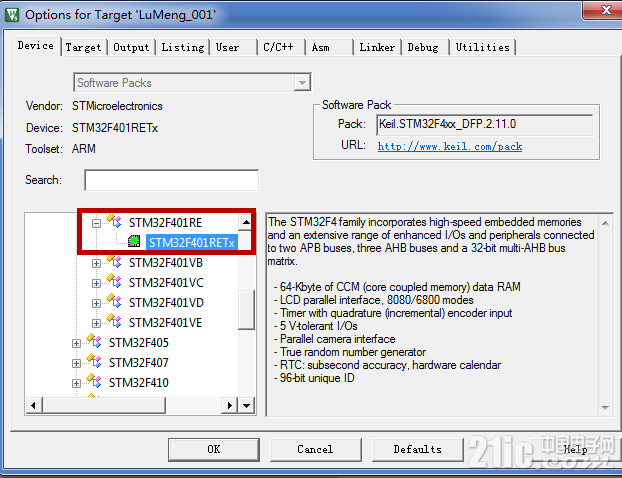
Task: Select the STM32F401VD tree label
Action: pyautogui.click(x=166, y=303)
